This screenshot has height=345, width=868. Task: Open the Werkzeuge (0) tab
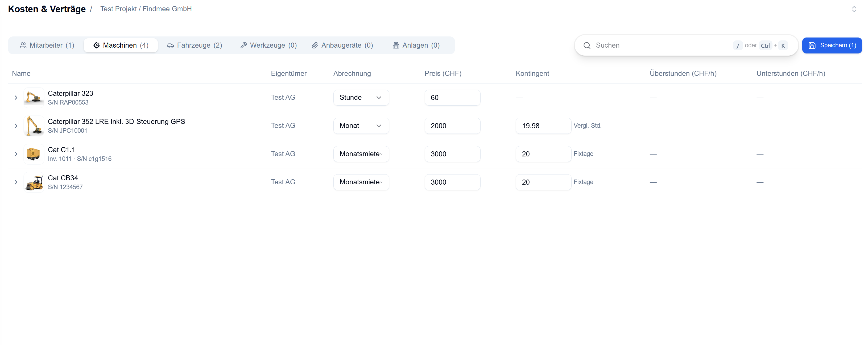pos(268,45)
